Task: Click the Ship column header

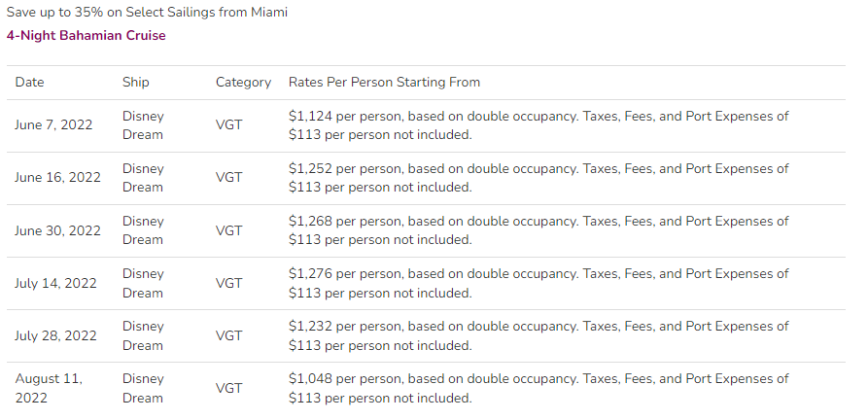Action: pos(136,83)
